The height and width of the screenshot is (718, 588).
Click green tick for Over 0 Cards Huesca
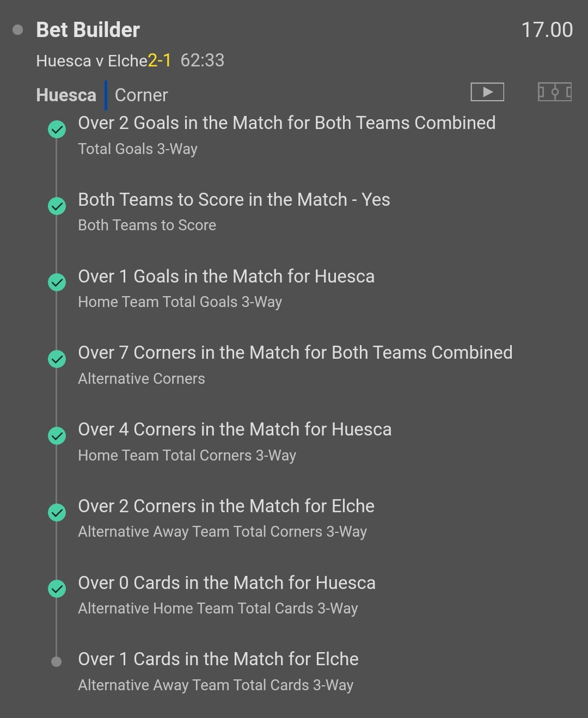(57, 589)
